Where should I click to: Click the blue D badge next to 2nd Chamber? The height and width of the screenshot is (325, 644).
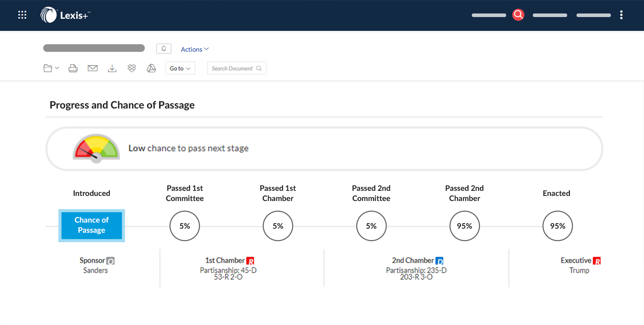(439, 261)
